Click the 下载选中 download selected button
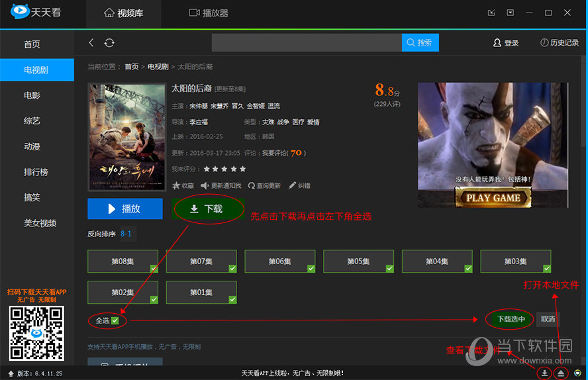588x380 pixels. (509, 319)
